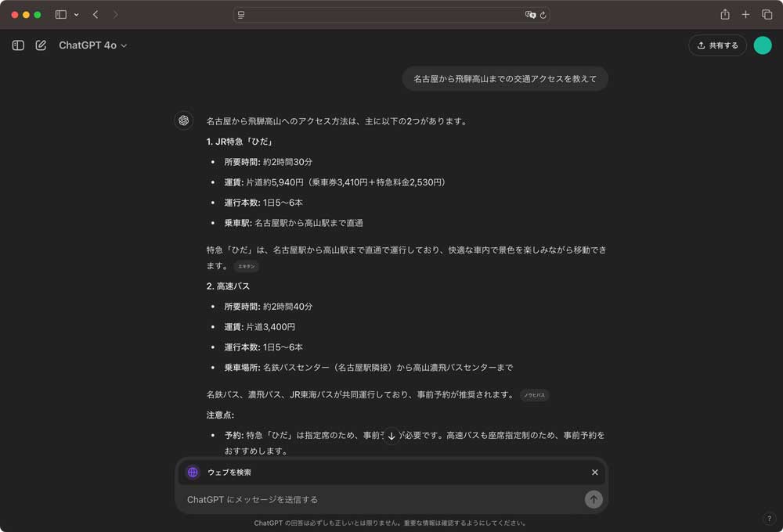Viewport: 783px width, 532px height.
Task: Click the user message about 名古屋から飛騨高山
Action: coord(505,79)
